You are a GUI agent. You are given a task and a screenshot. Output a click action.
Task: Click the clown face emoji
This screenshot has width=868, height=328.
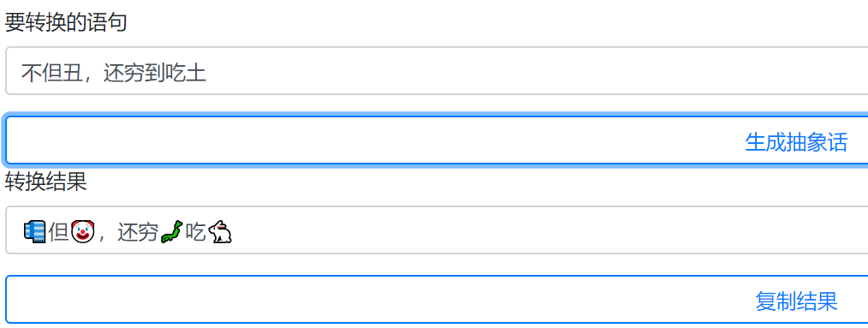coord(82,231)
